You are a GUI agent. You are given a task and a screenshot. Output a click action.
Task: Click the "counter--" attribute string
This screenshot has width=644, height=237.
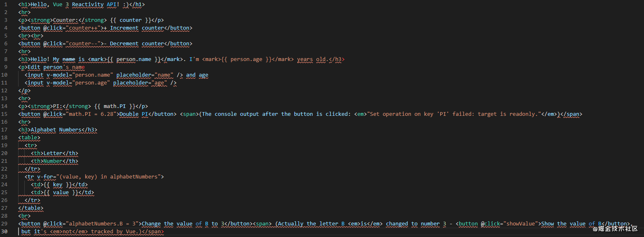tap(83, 44)
